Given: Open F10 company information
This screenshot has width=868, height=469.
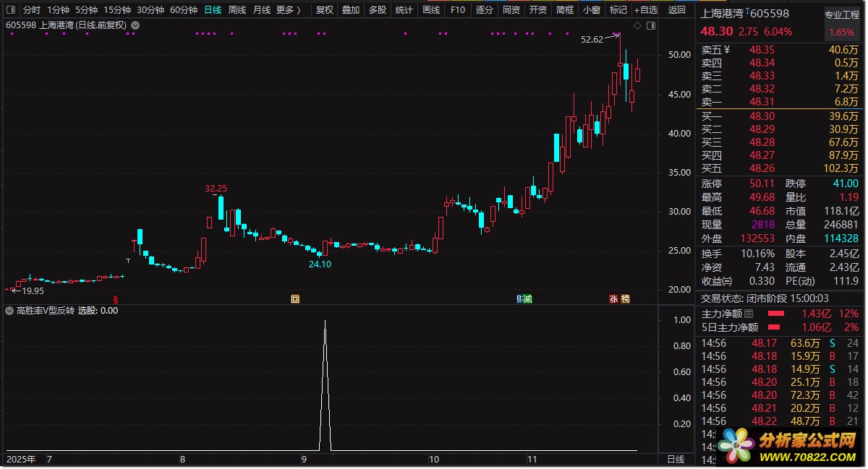Looking at the screenshot, I should 458,10.
